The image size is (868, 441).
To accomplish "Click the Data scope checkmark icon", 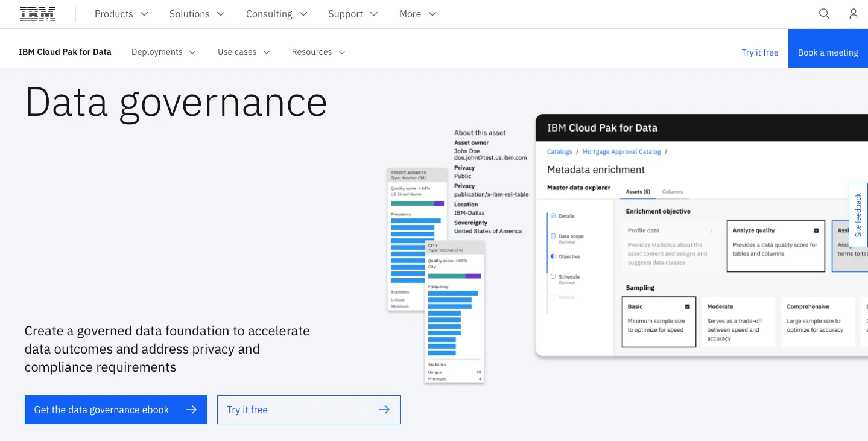I will point(553,236).
